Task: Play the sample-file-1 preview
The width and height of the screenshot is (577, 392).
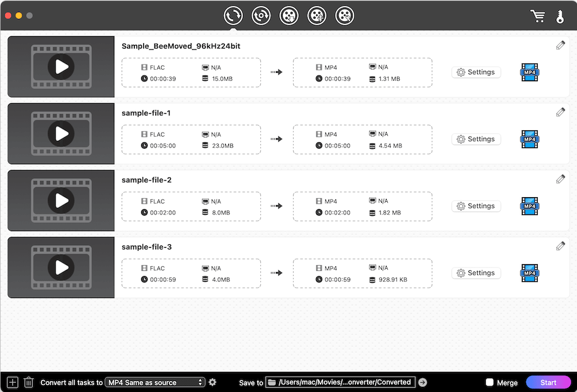Action: [x=61, y=134]
